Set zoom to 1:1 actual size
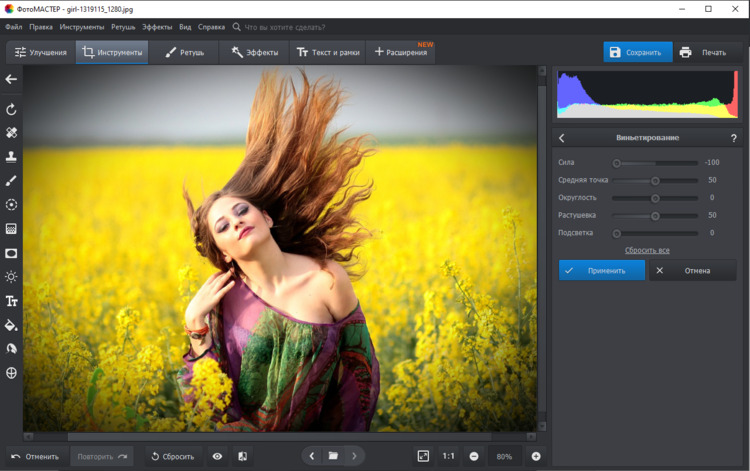 tap(449, 456)
